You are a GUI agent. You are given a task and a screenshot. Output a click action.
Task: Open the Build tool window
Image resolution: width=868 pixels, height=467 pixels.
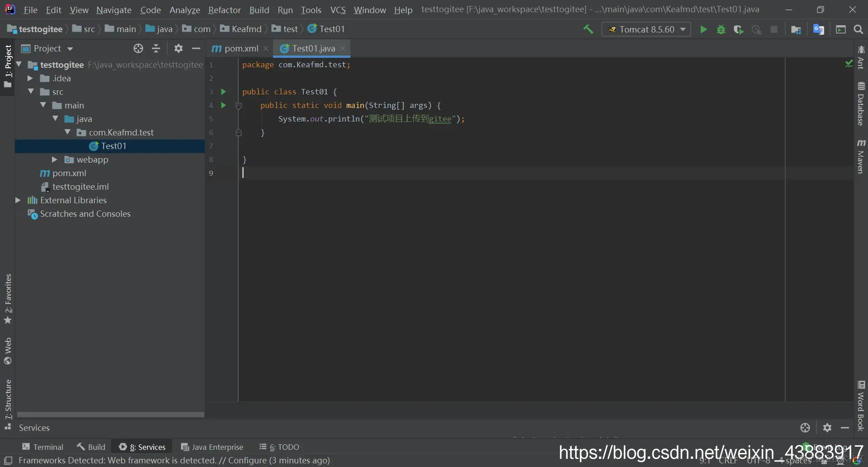91,447
